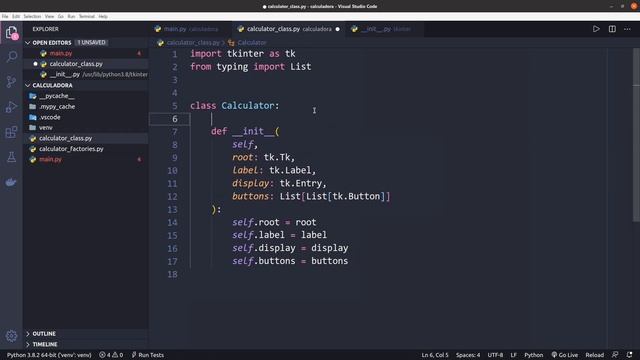Open main.py in the CALCULADORA tree

tap(50, 160)
